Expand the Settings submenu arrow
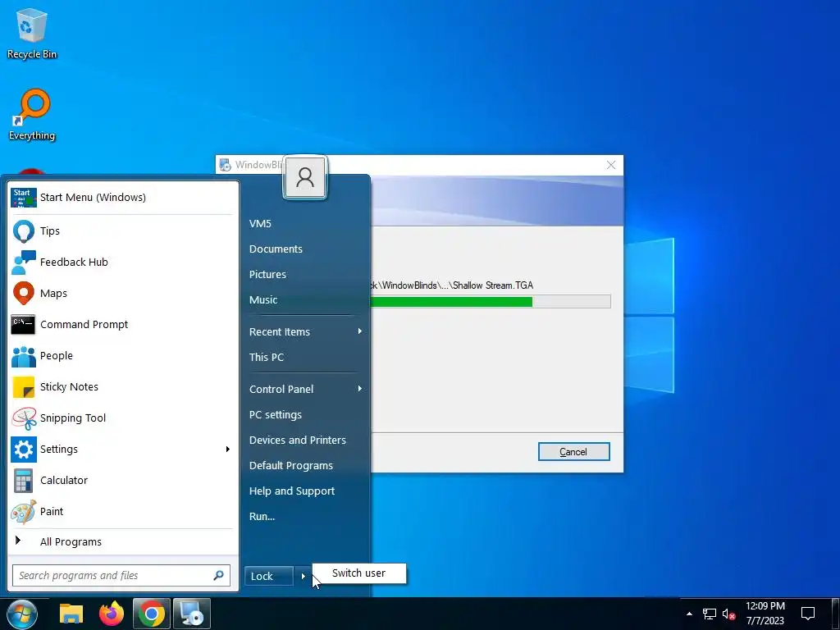Viewport: 840px width, 630px height. coord(228,449)
